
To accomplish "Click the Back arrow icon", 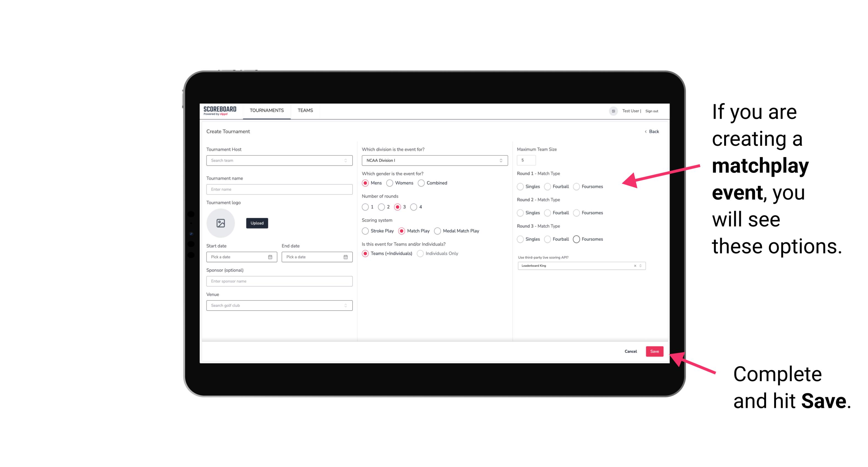I will [645, 132].
